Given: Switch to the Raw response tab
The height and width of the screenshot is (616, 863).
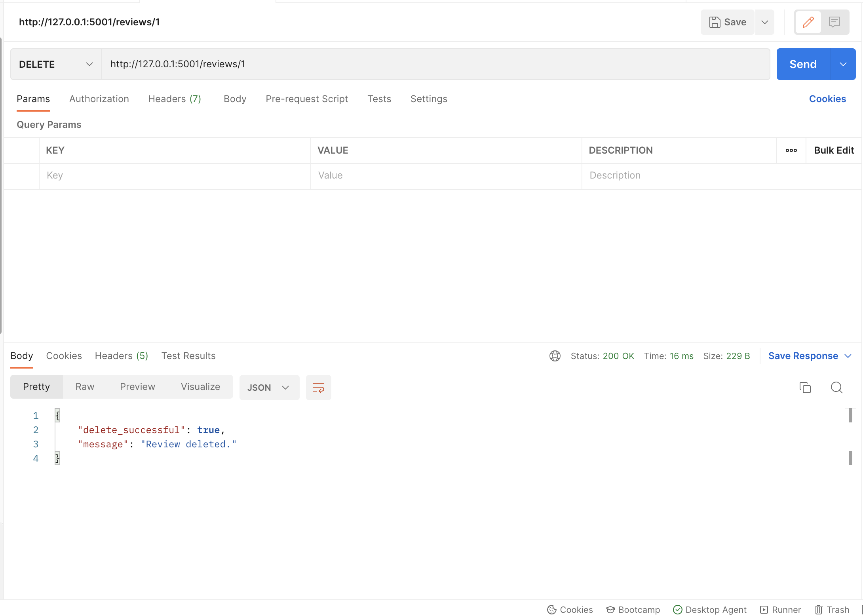Looking at the screenshot, I should coord(85,387).
